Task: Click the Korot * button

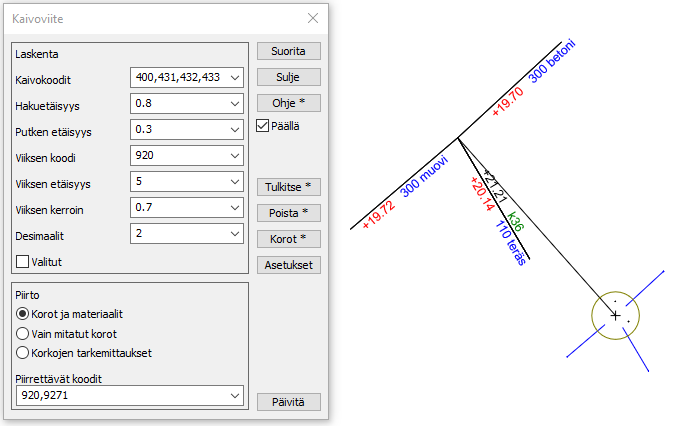Action: (289, 239)
